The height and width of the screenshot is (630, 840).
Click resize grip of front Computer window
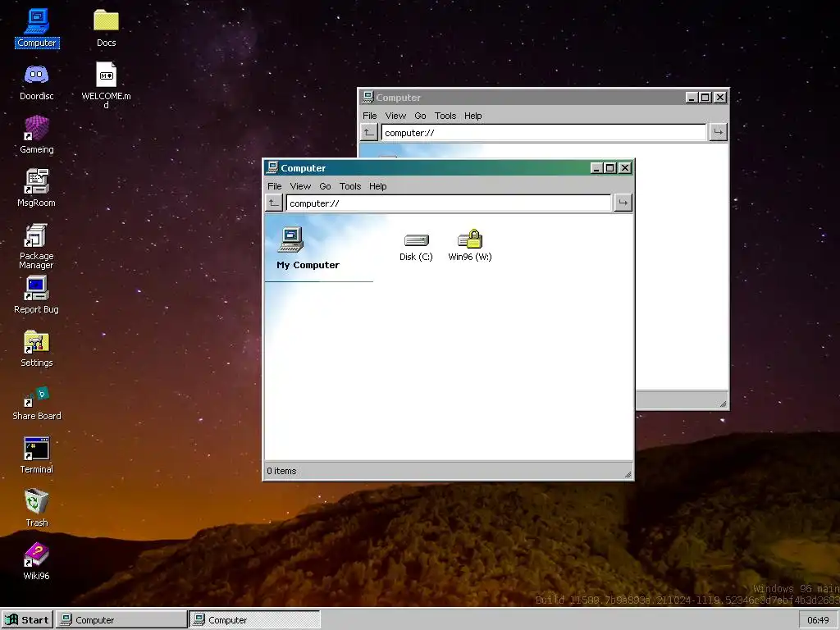pyautogui.click(x=628, y=474)
